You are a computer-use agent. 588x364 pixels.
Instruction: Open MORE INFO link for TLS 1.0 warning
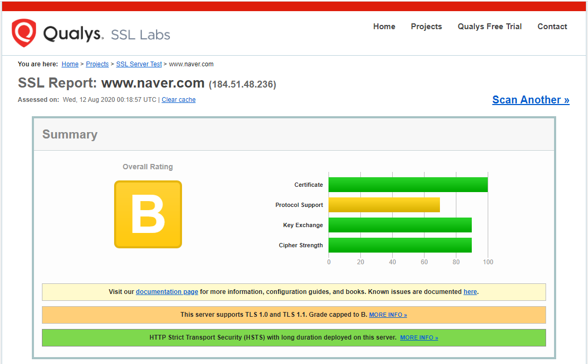(x=388, y=315)
